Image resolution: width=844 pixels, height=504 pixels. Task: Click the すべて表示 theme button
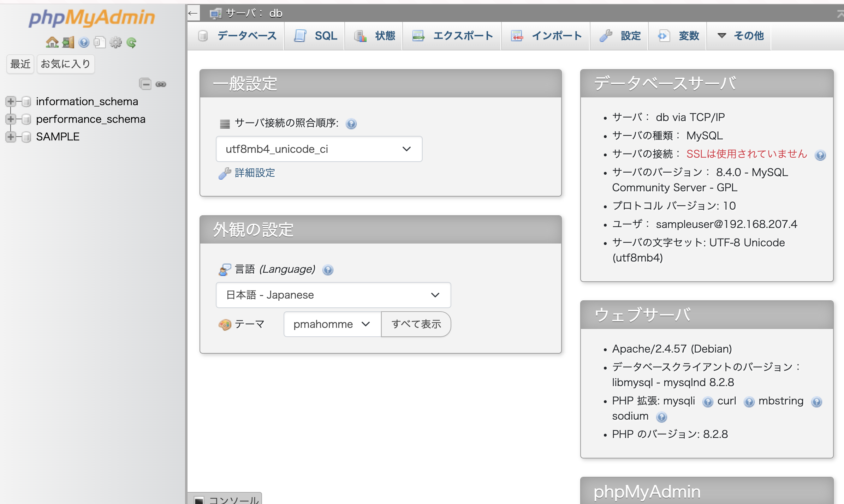pos(416,324)
